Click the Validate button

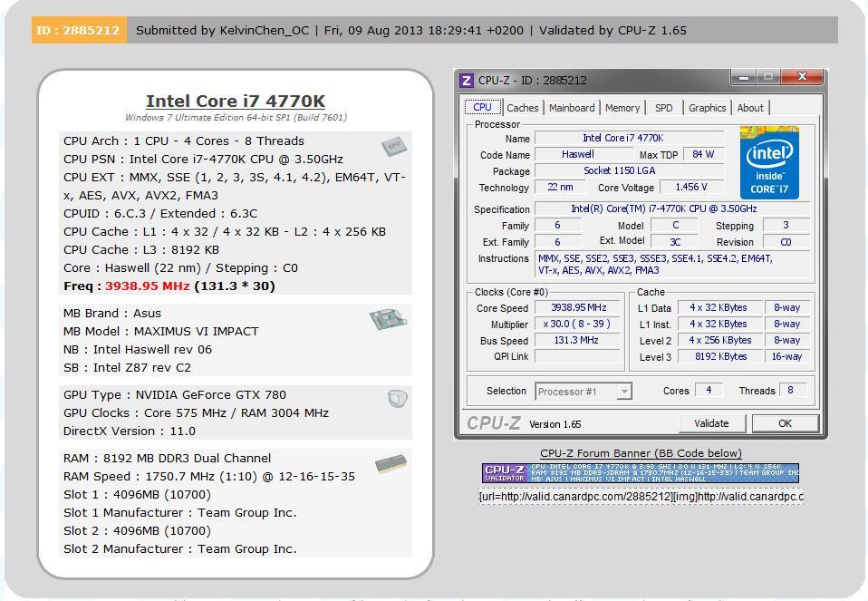click(x=712, y=423)
